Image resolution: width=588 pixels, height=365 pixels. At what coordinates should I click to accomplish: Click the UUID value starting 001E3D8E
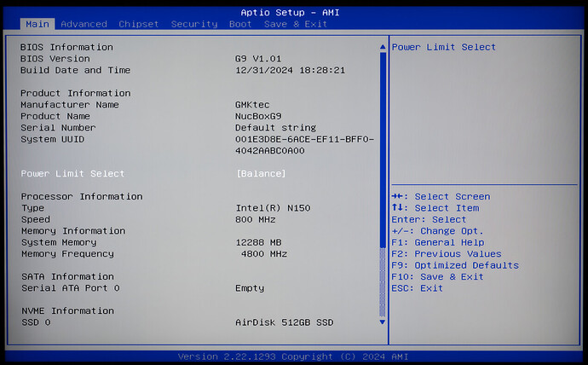pyautogui.click(x=304, y=145)
